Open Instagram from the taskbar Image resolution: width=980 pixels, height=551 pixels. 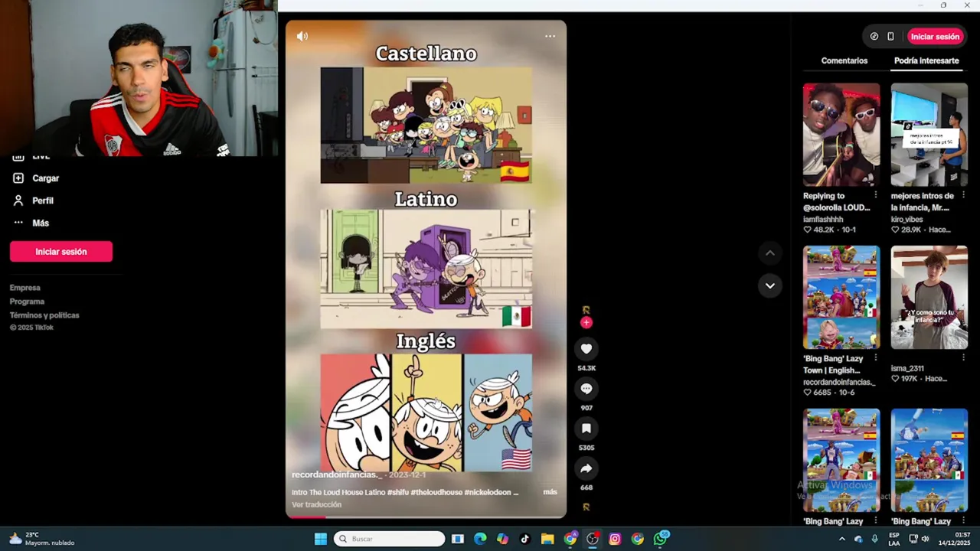click(x=615, y=539)
